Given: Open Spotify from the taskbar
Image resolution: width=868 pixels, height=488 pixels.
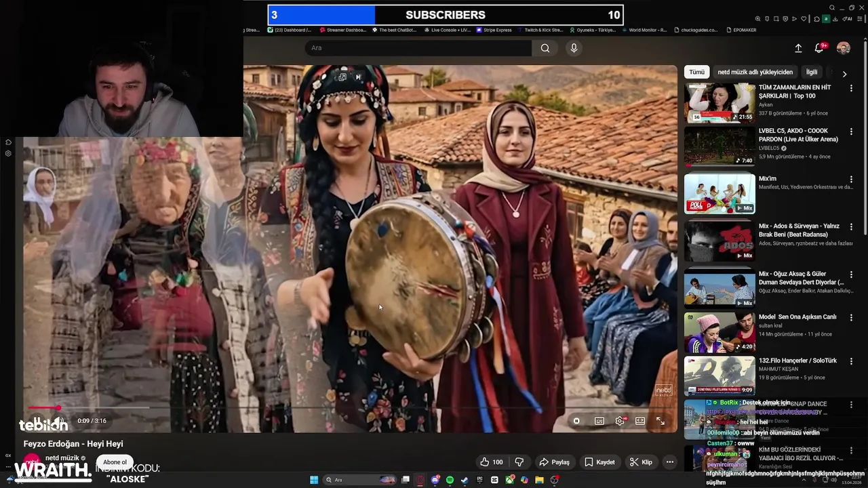Looking at the screenshot, I should (450, 480).
